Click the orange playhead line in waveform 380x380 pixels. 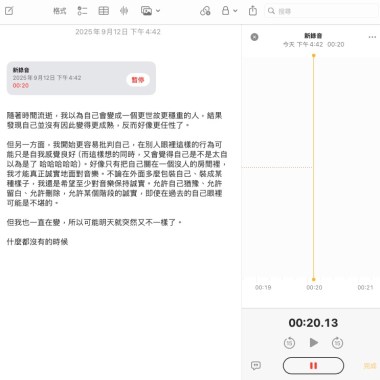[x=313, y=167]
